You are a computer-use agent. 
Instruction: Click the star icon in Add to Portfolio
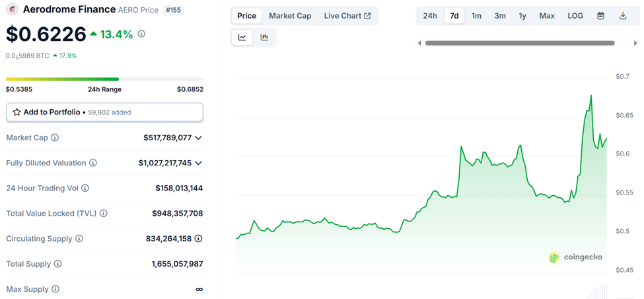(x=17, y=112)
